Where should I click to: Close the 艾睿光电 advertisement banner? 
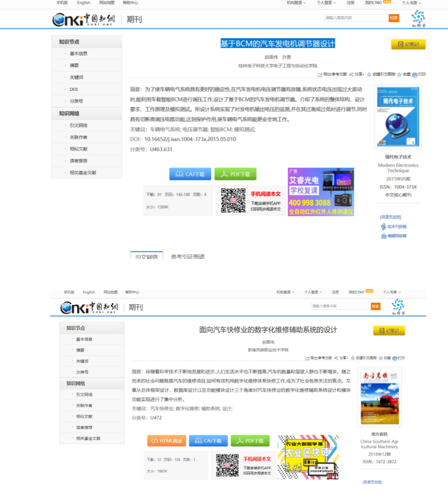tap(351, 170)
